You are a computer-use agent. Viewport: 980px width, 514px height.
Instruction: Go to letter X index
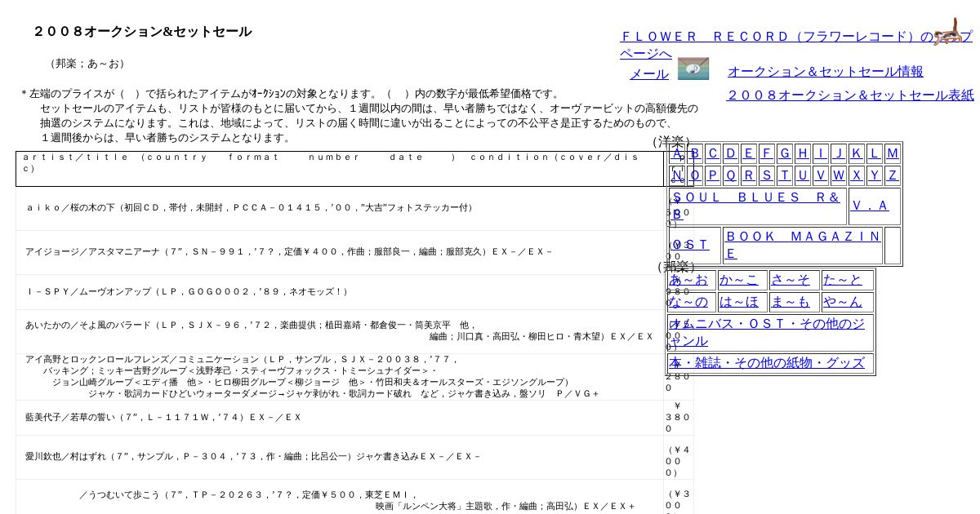[857, 175]
